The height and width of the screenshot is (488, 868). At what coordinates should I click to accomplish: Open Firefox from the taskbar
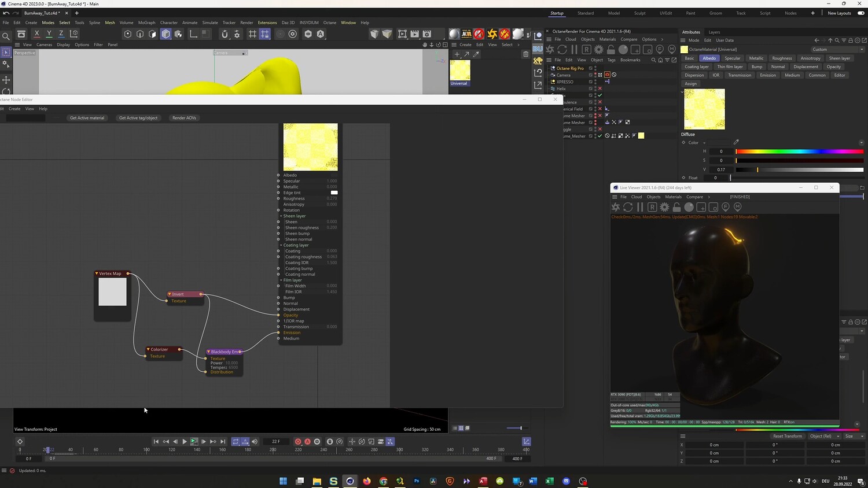pos(367,481)
